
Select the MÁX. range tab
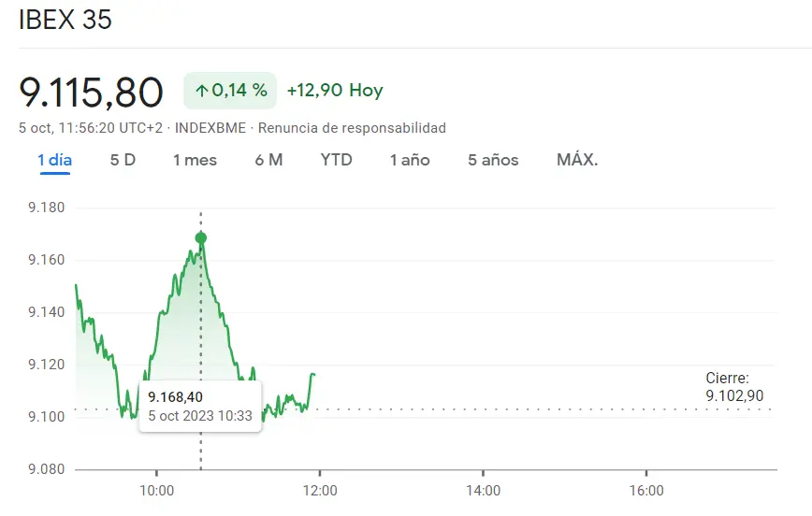577,160
